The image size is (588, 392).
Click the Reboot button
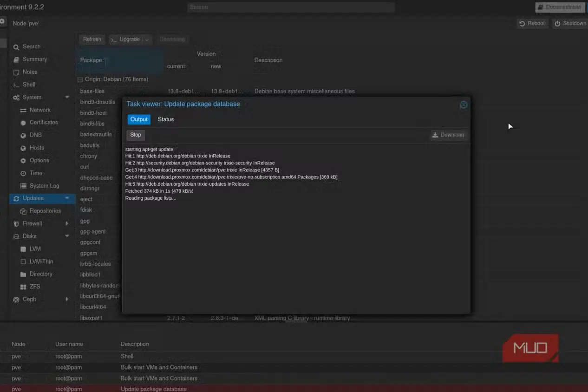pyautogui.click(x=532, y=24)
